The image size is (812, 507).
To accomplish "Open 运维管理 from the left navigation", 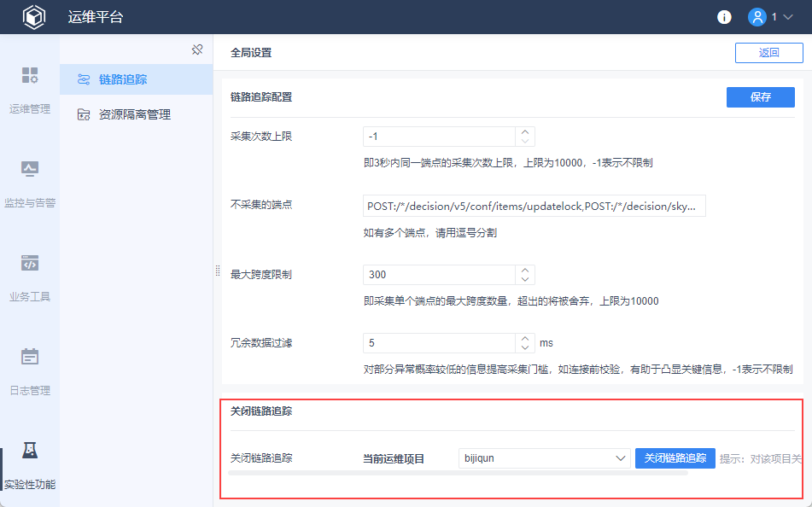I will (x=30, y=90).
